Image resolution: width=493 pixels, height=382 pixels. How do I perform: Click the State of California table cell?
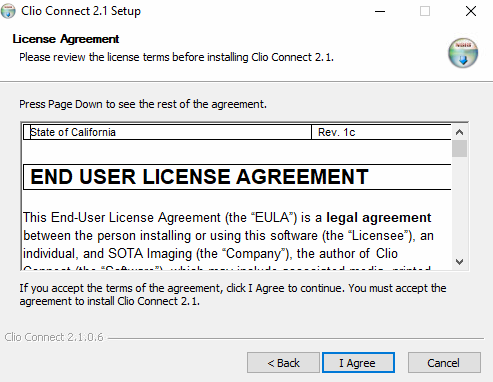tap(167, 132)
